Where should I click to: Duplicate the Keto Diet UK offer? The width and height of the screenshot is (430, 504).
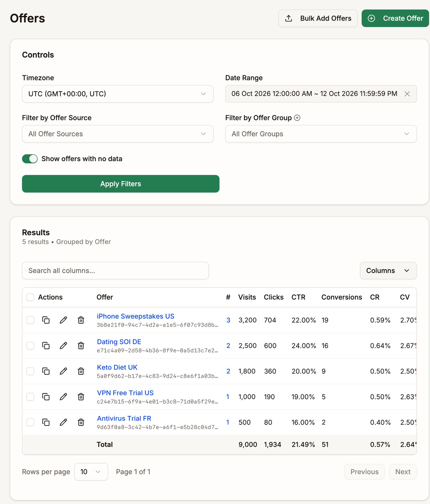tap(46, 371)
